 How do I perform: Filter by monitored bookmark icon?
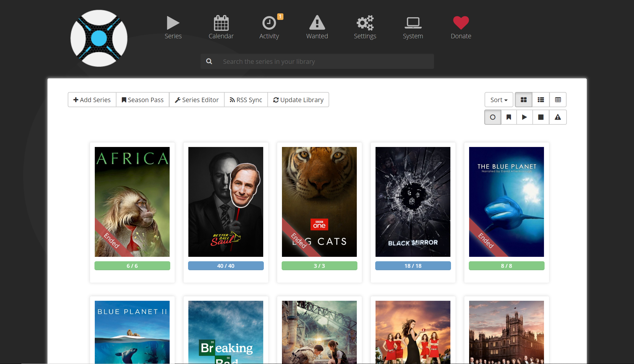(509, 117)
